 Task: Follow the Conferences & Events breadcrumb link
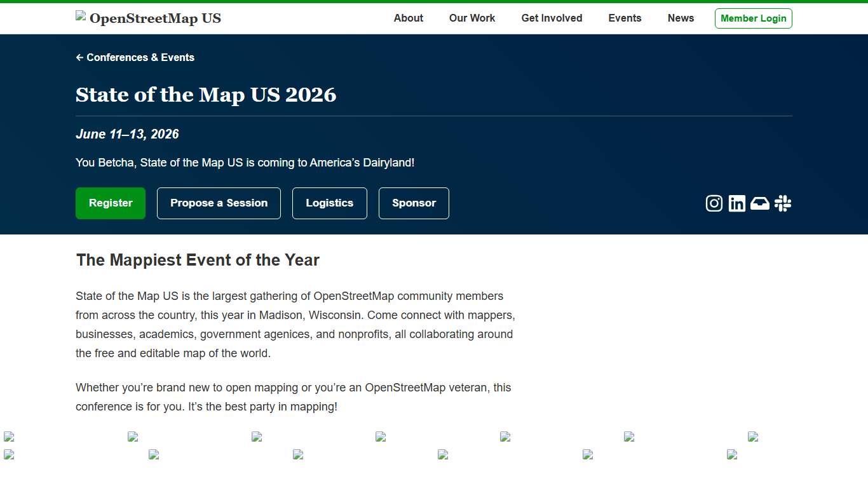coord(140,57)
